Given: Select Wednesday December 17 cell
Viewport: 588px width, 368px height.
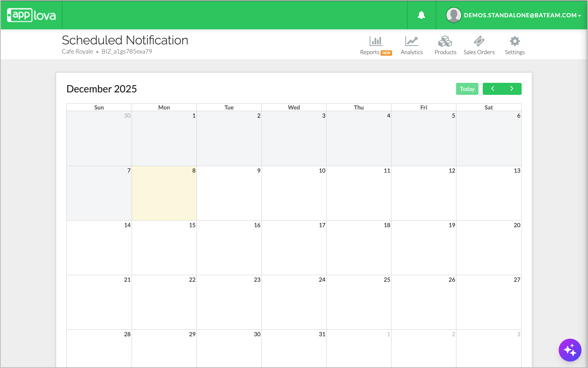Looking at the screenshot, I should (294, 248).
